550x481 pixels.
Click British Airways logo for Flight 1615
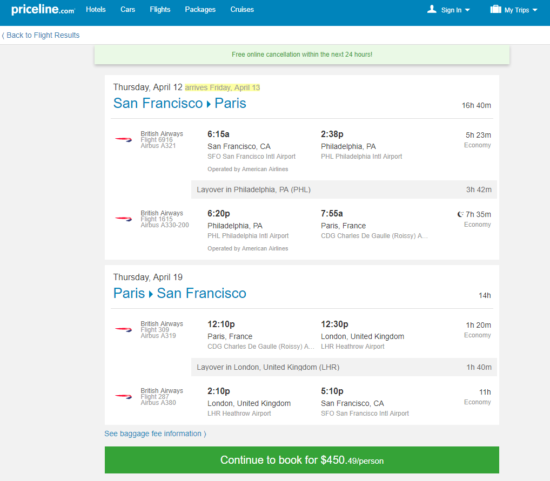(123, 219)
